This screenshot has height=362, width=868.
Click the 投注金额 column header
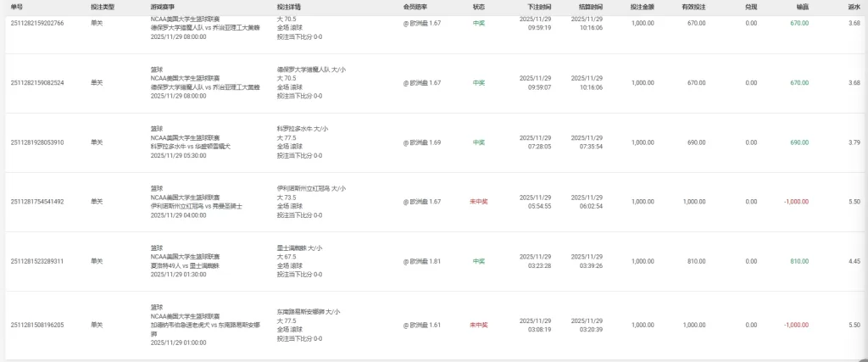642,6
